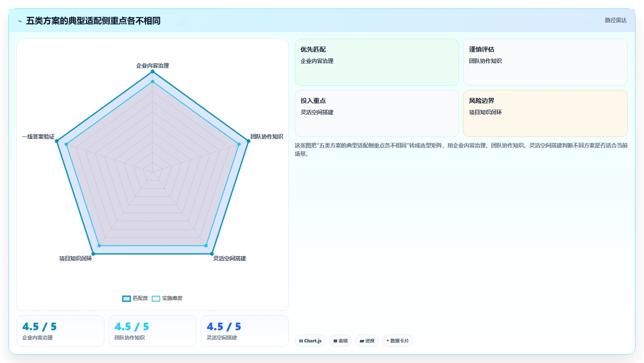Screen dimensions: 644x363
Task: Click the outer 匹配度 point on 团队协作知识 axis
Action: [x=249, y=141]
